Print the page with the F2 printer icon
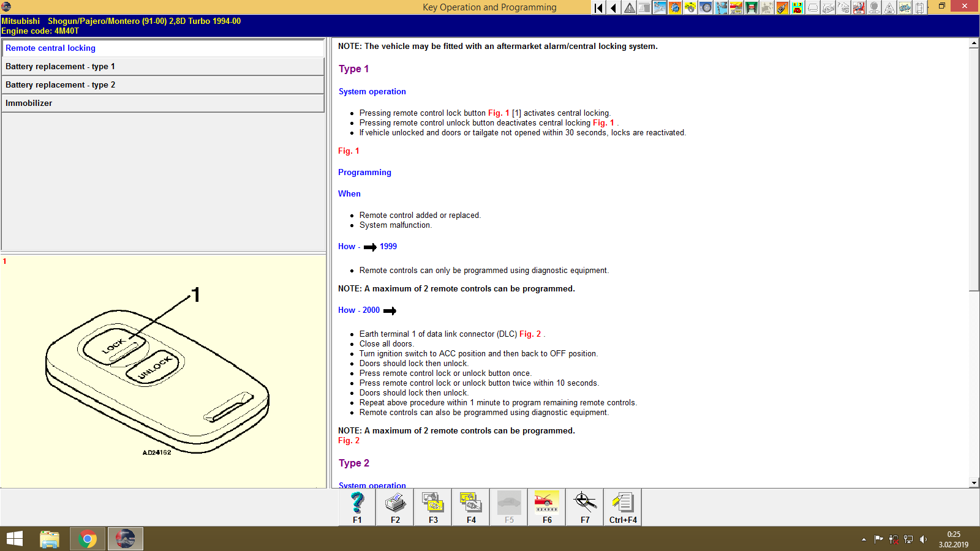 pos(394,507)
